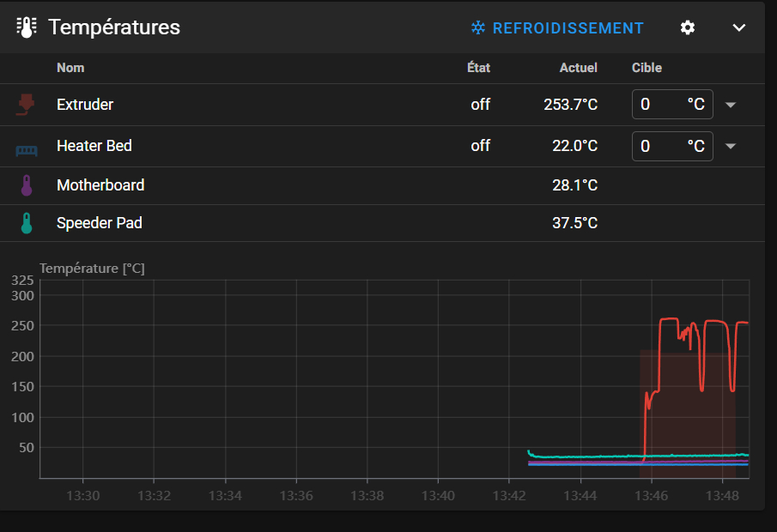
Task: Select the Speeder Pad name label
Action: point(99,223)
